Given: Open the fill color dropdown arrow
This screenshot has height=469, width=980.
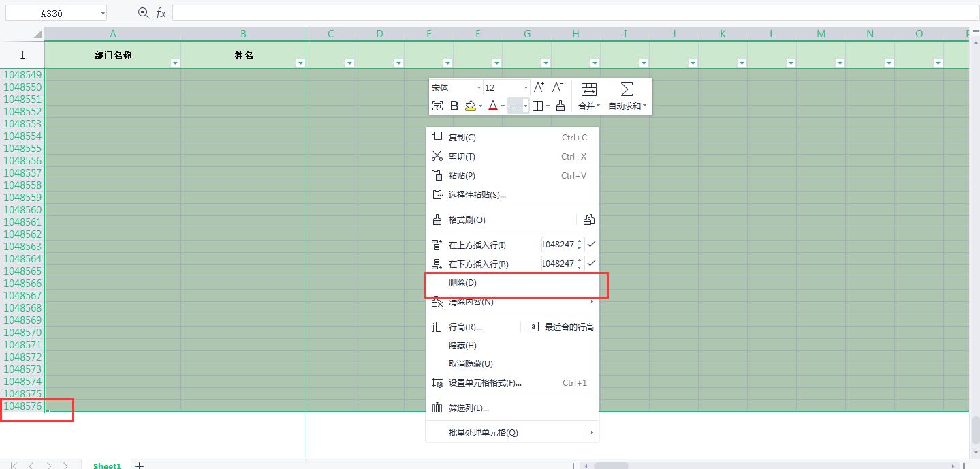Looking at the screenshot, I should (x=480, y=106).
